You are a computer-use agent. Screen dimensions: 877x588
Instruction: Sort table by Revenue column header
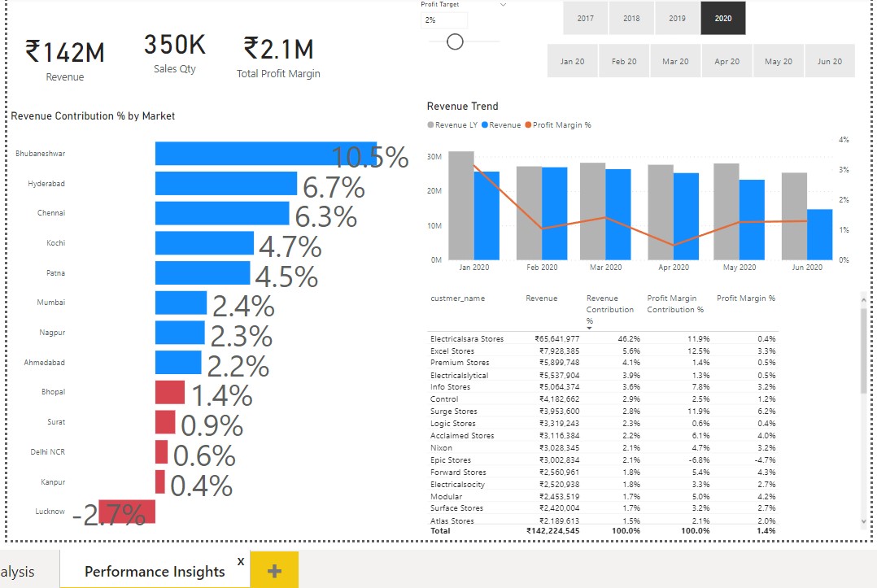[542, 298]
